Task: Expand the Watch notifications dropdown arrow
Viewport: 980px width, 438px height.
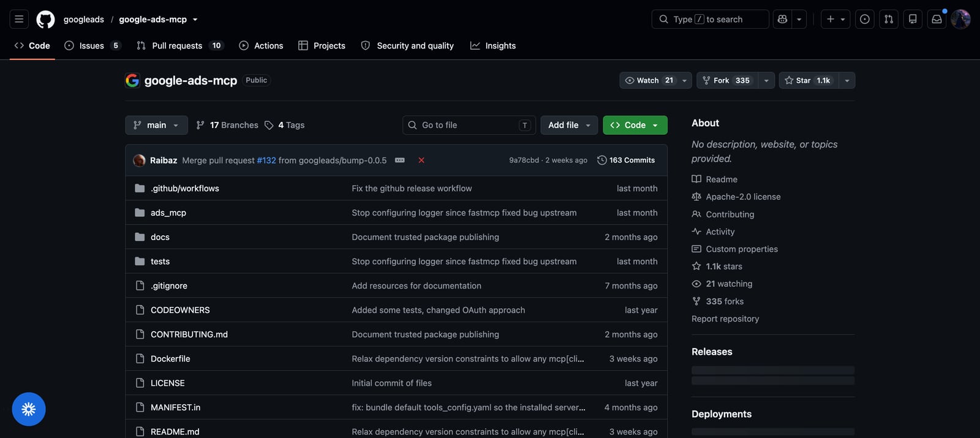Action: click(685, 80)
